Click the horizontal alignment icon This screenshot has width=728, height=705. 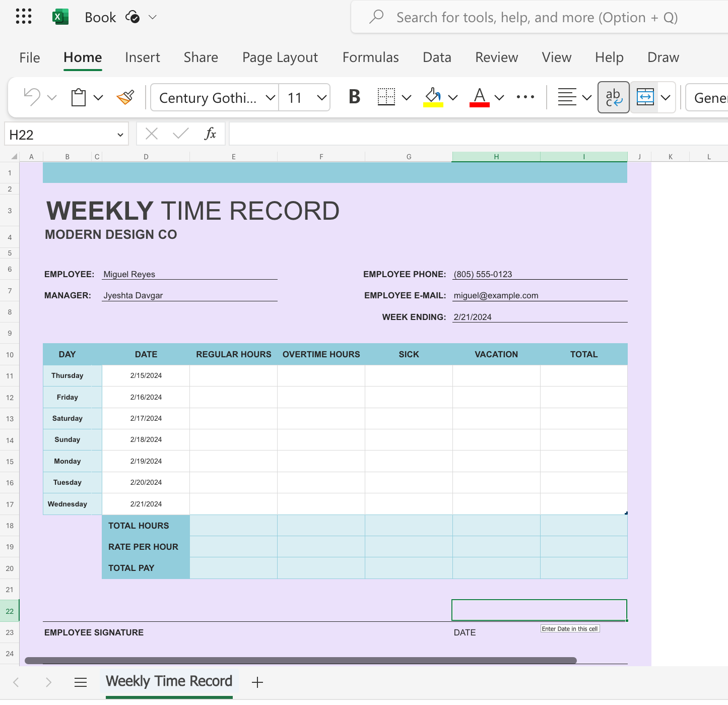point(567,97)
